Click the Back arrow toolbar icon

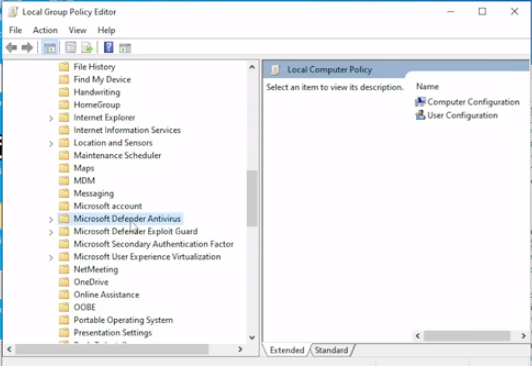pos(11,47)
